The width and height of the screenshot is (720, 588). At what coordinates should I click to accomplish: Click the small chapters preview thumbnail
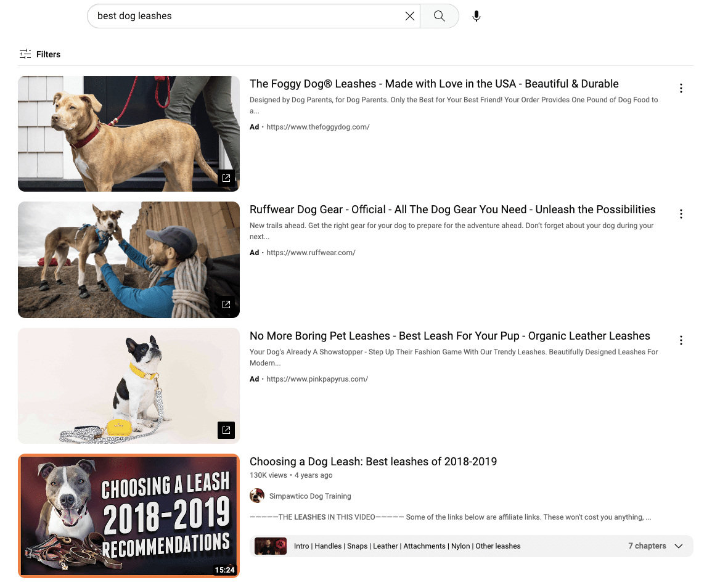(x=270, y=546)
